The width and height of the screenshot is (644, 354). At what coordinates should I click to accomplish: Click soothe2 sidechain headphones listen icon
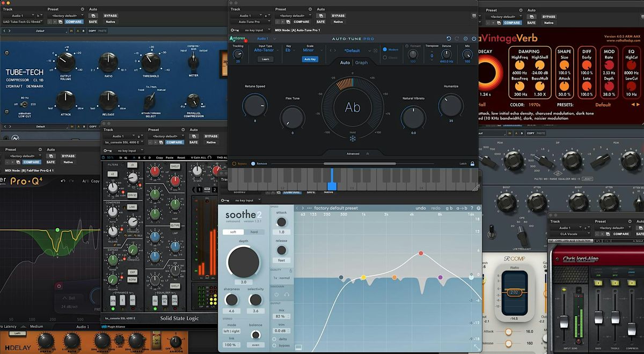pos(286,294)
